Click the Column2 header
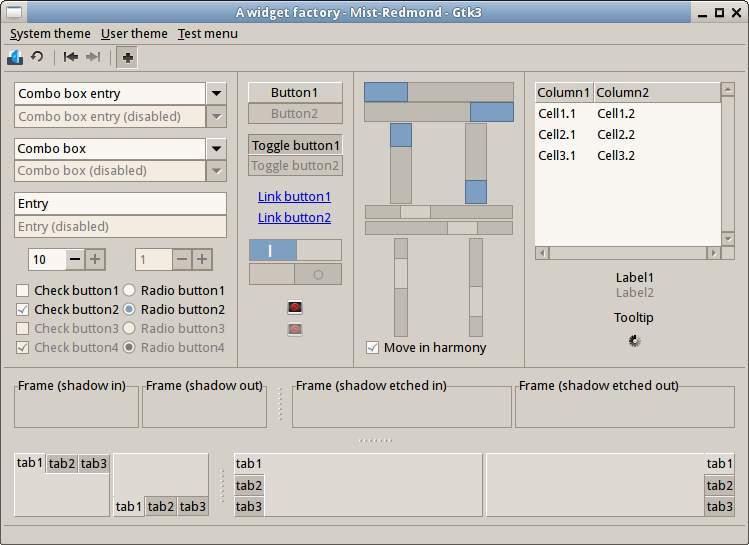The width and height of the screenshot is (749, 545). click(657, 92)
